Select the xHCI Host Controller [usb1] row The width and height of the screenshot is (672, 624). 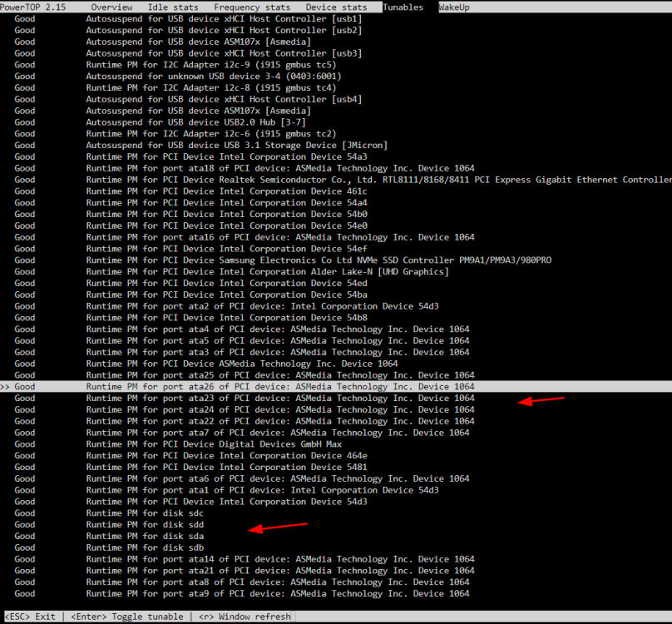(336, 19)
